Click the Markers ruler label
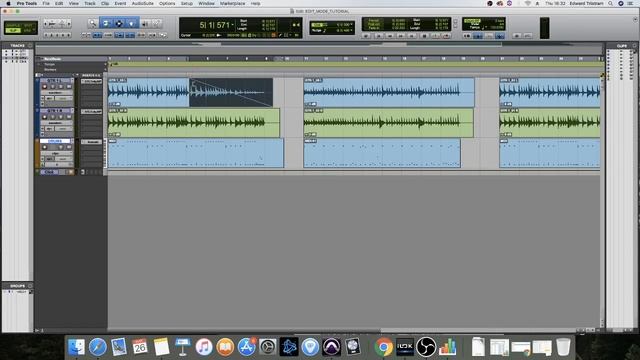The width and height of the screenshot is (640, 360). click(50, 69)
